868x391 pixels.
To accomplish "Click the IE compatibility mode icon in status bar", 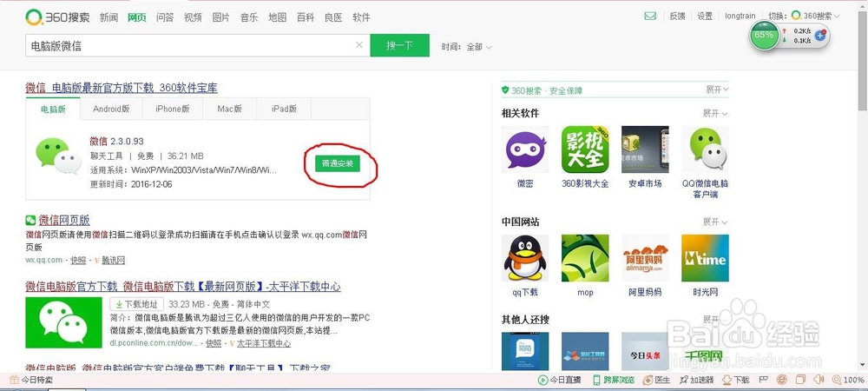I will pos(782,380).
